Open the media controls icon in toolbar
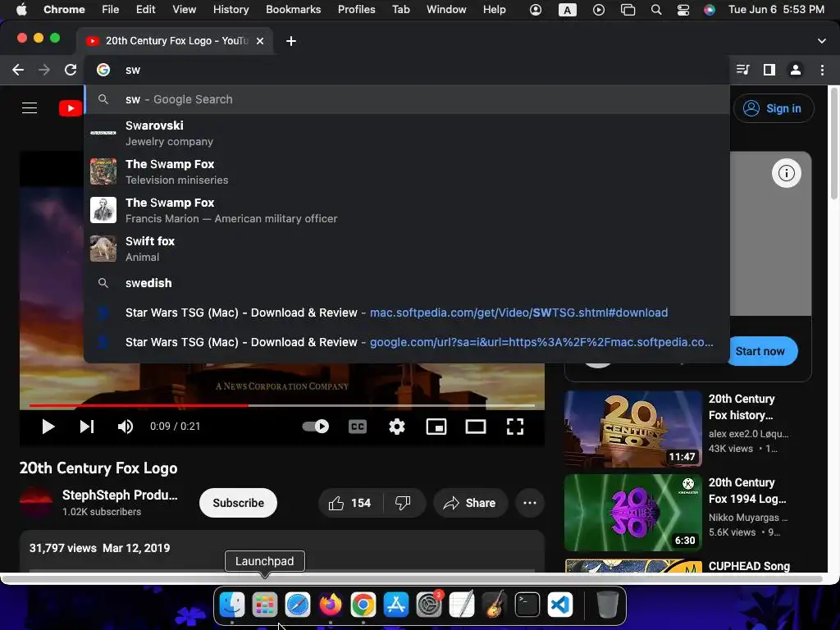 click(x=743, y=70)
